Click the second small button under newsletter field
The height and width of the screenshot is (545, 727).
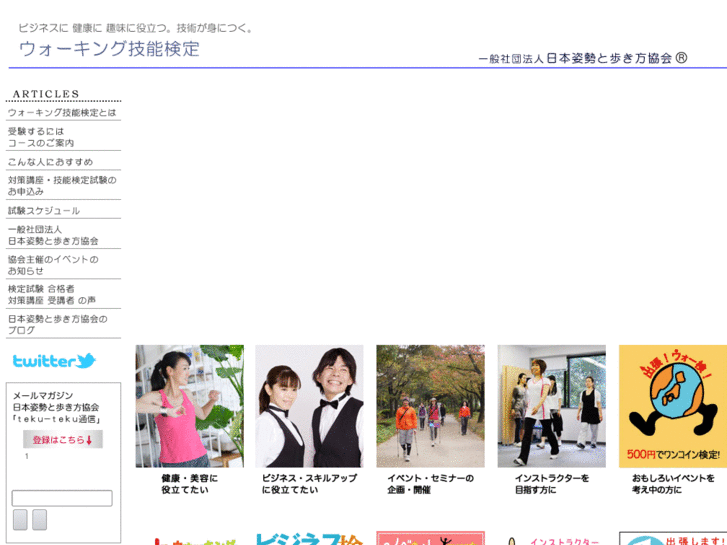tap(39, 519)
